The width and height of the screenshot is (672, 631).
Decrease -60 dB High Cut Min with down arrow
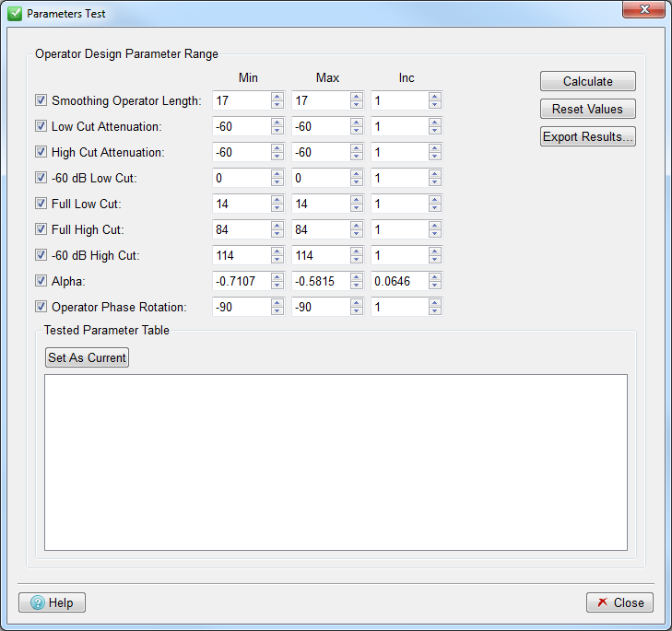pyautogui.click(x=277, y=260)
